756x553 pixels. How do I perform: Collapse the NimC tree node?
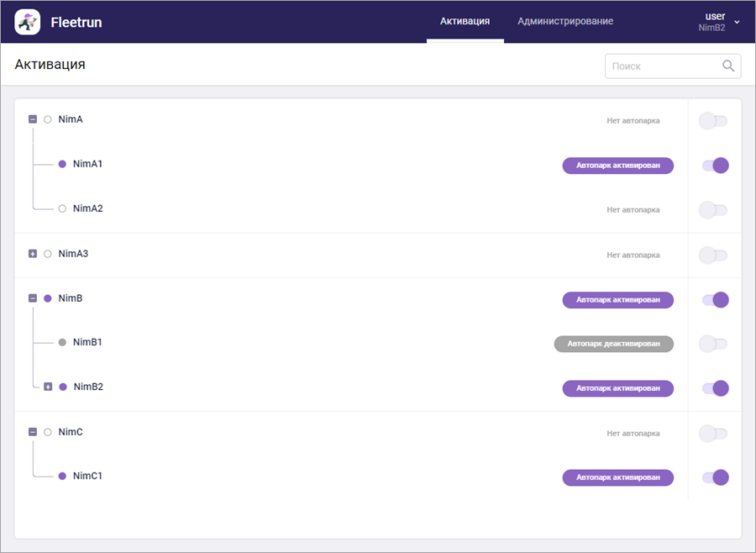pyautogui.click(x=33, y=432)
